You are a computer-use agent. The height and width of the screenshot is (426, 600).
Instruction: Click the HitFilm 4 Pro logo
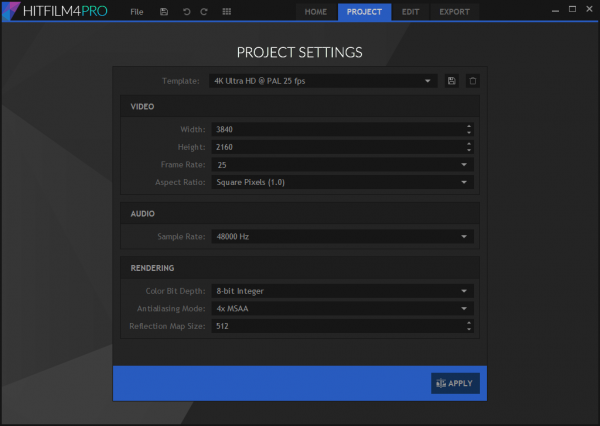pos(55,12)
